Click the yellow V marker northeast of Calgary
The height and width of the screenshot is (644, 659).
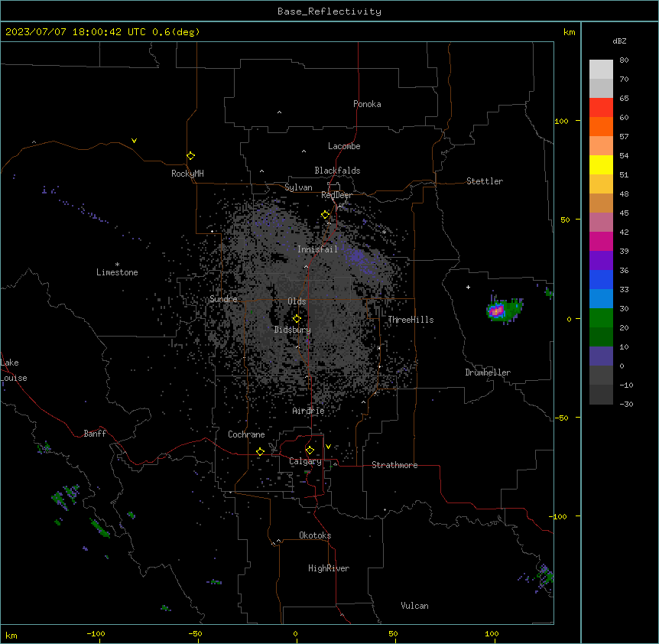pos(328,447)
